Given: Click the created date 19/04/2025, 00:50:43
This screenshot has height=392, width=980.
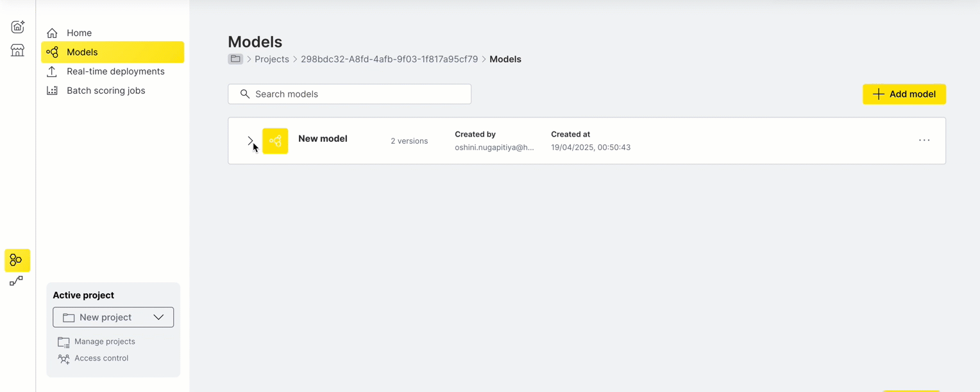Looking at the screenshot, I should coord(591,148).
